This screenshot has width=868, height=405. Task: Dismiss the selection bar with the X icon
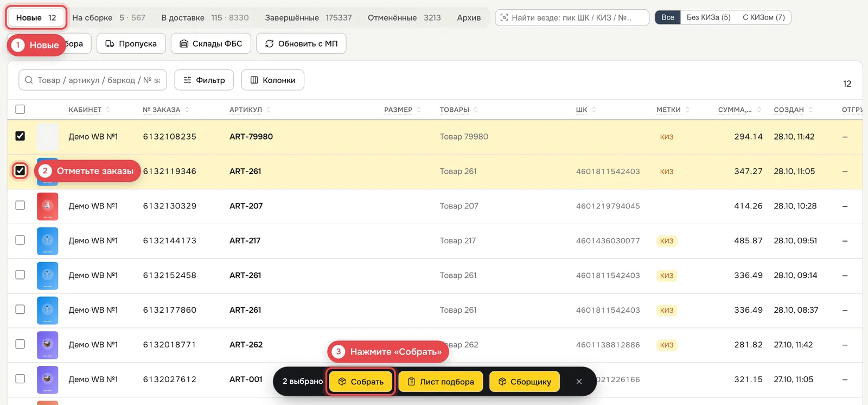579,382
